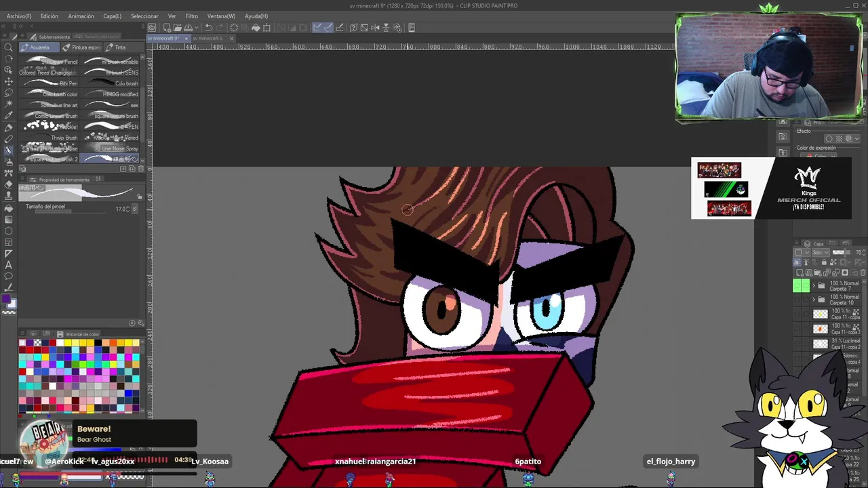Expand the Carpeta 7 folder

tap(814, 286)
